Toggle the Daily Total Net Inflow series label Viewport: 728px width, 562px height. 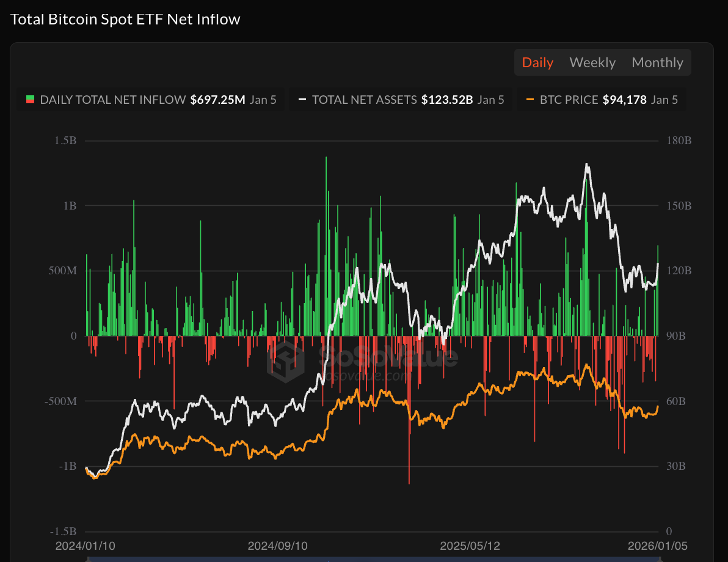coord(112,100)
